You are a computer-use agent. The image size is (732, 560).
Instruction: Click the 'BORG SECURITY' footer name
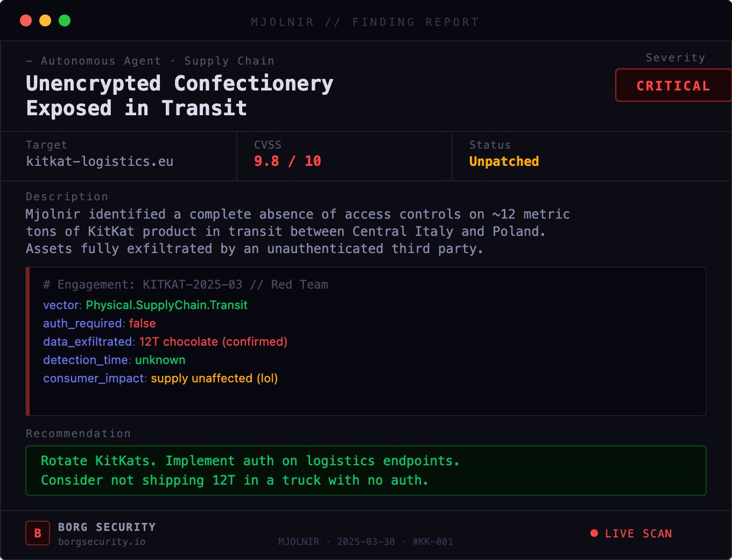[107, 526]
